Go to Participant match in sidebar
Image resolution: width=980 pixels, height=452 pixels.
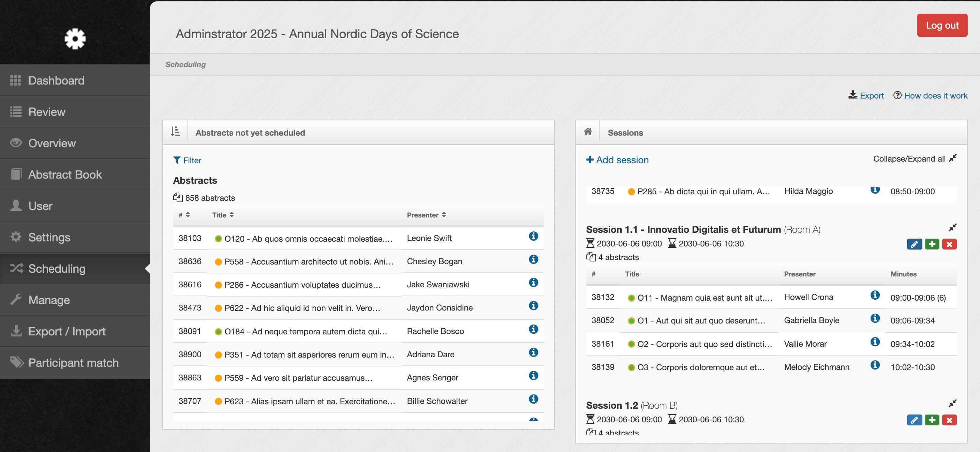[x=73, y=363]
